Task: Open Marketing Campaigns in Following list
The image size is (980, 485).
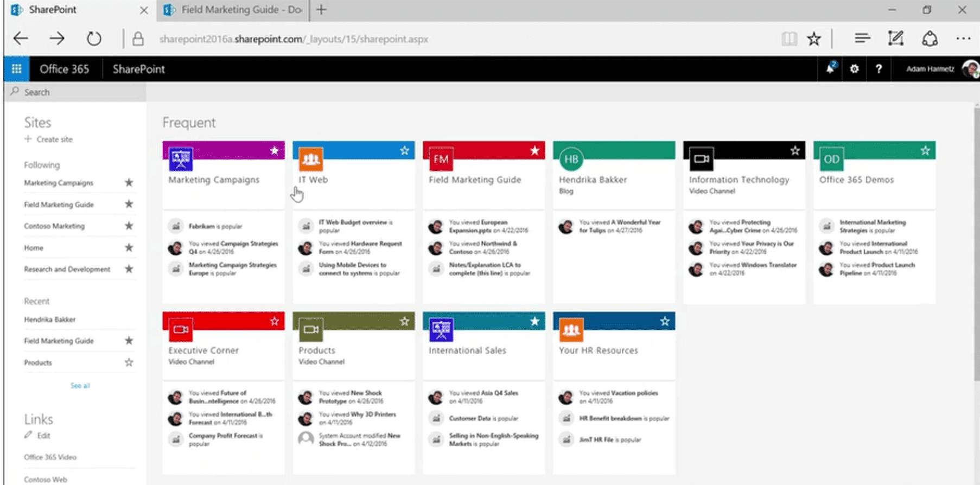Action: 59,183
